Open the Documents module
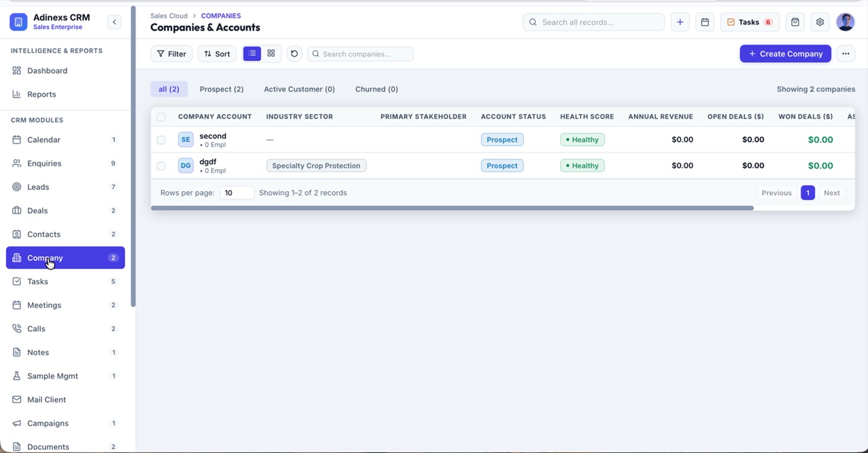The height and width of the screenshot is (453, 868). (65, 446)
